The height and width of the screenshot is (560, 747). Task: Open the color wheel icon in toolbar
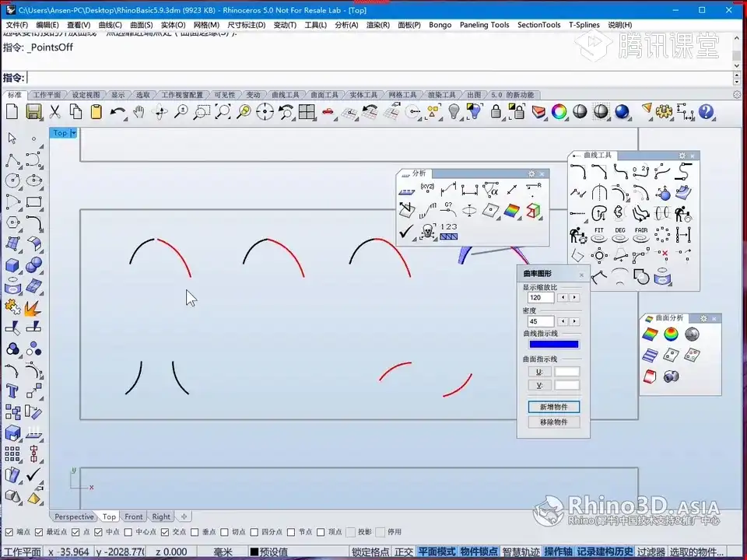[x=559, y=112]
